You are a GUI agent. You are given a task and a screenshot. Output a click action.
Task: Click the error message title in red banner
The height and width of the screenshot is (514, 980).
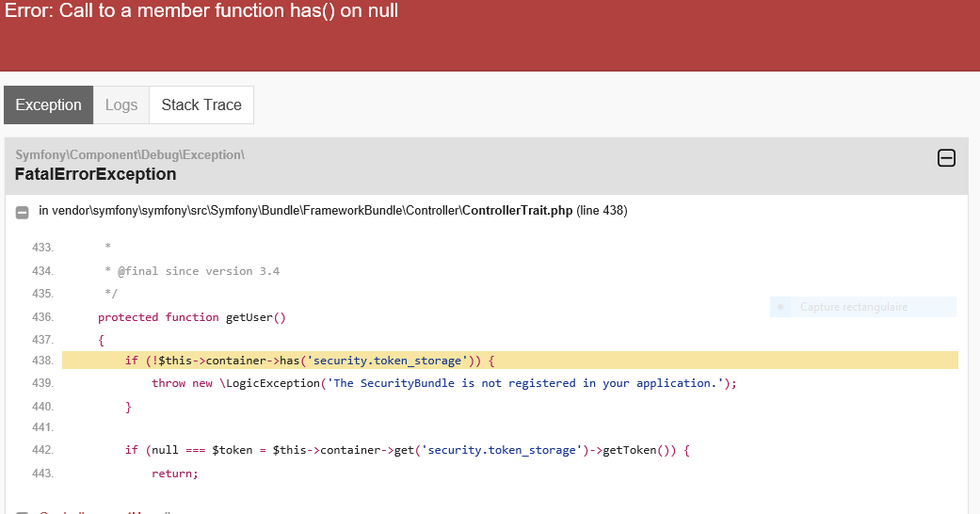pos(201,10)
